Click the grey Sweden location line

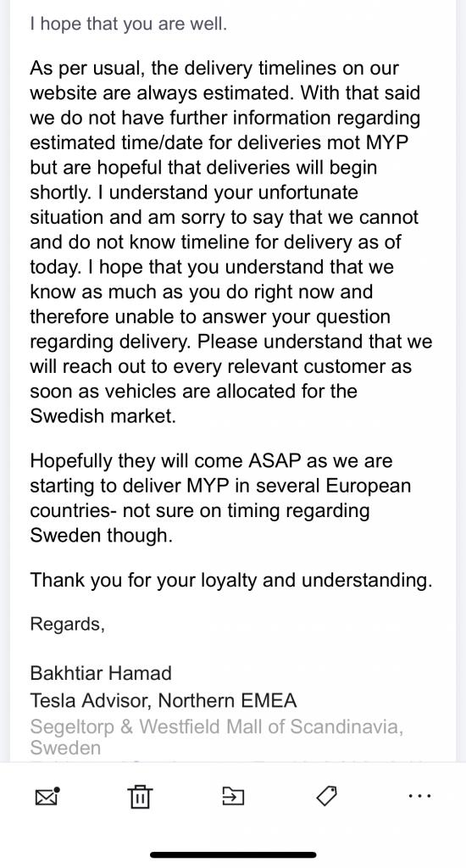click(x=65, y=748)
